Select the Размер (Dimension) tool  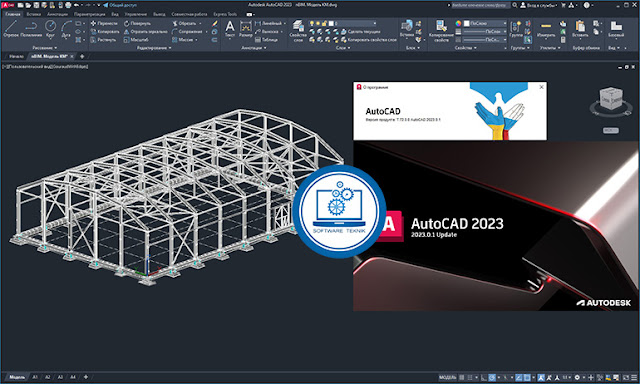click(245, 29)
